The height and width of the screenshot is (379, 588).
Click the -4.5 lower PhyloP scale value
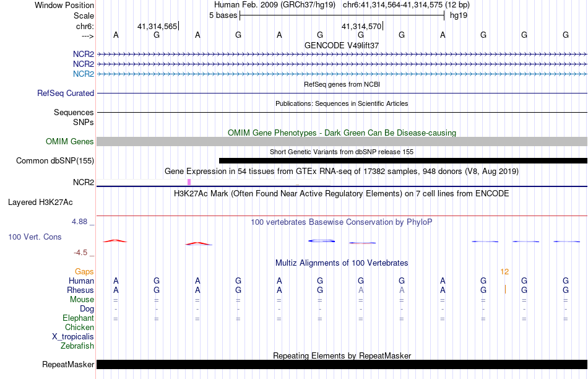pyautogui.click(x=80, y=253)
